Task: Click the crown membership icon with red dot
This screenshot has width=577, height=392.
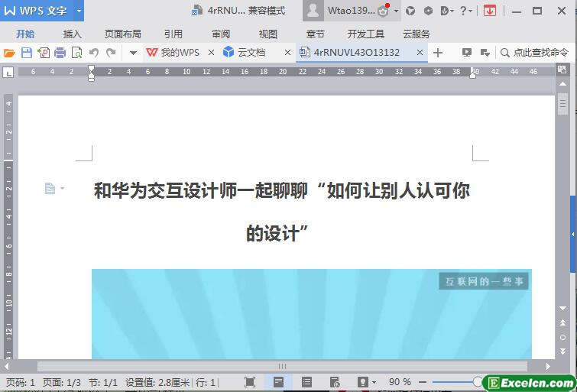Action: point(384,10)
